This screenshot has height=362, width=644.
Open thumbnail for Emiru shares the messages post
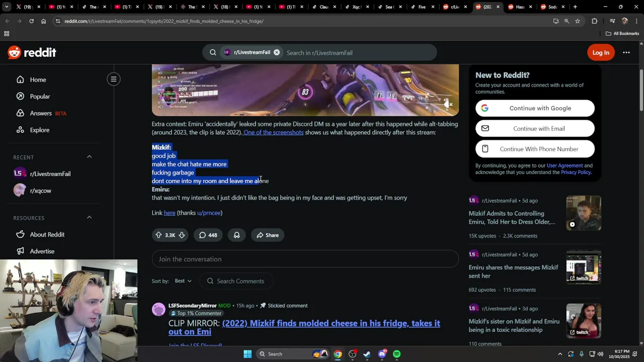point(583,266)
